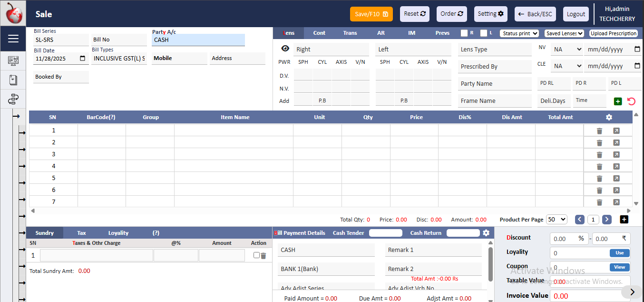Switch to the Tax tab

pyautogui.click(x=81, y=233)
